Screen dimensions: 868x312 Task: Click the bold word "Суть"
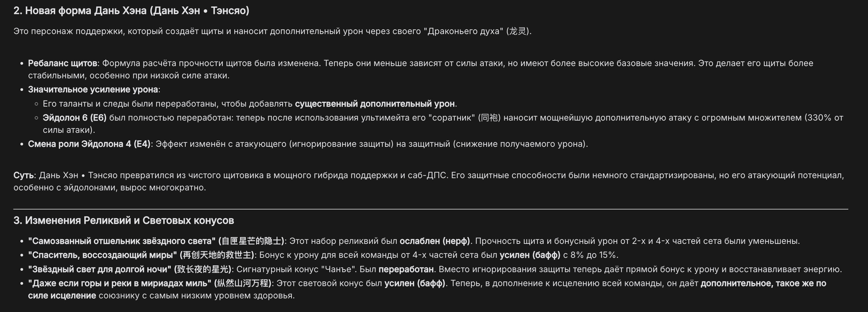pyautogui.click(x=23, y=175)
